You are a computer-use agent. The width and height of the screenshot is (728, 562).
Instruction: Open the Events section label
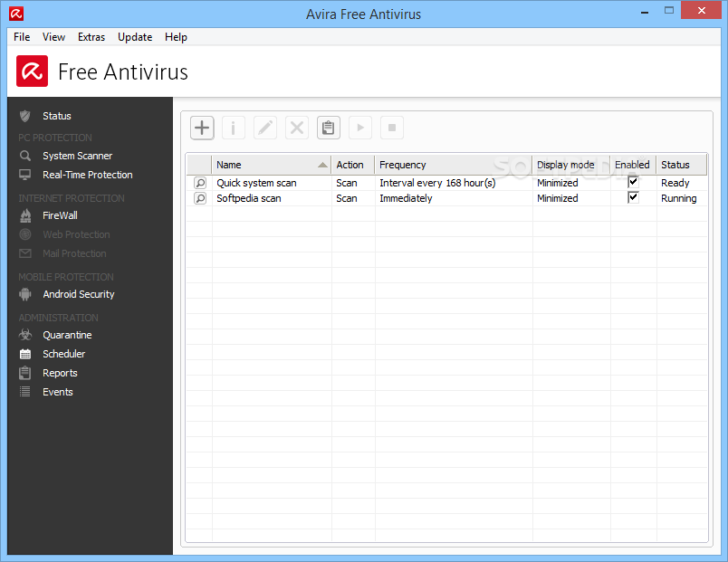coord(58,392)
